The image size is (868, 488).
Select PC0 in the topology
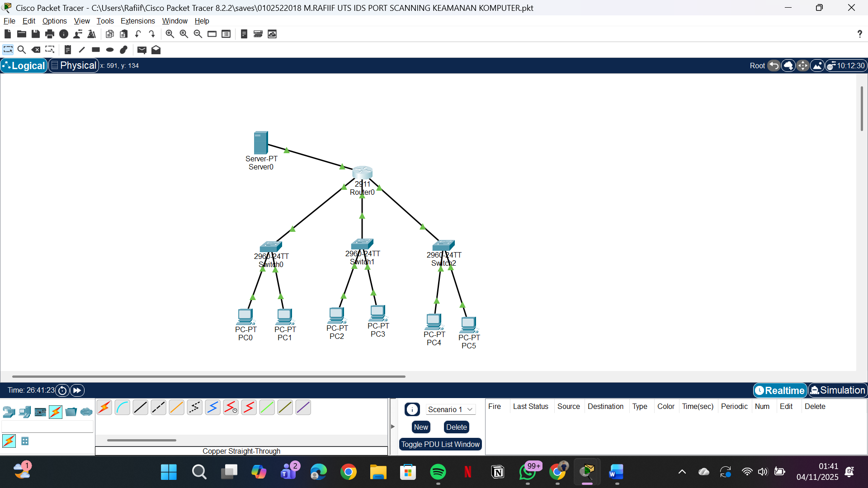[245, 316]
